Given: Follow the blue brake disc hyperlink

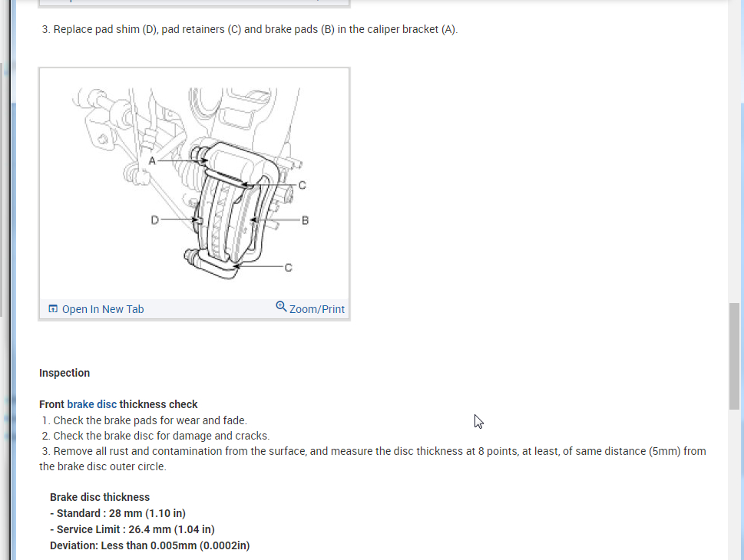Looking at the screenshot, I should point(91,404).
